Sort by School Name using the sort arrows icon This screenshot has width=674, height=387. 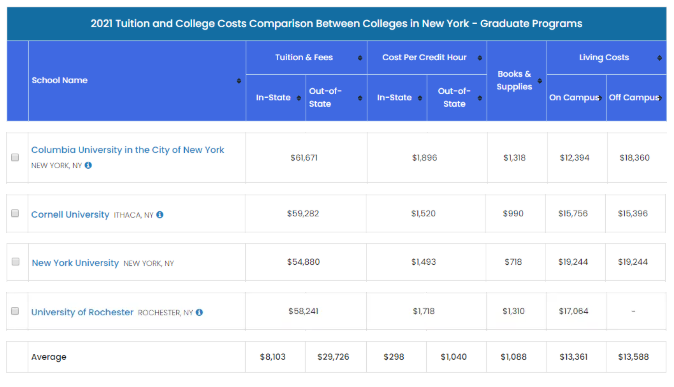(239, 81)
